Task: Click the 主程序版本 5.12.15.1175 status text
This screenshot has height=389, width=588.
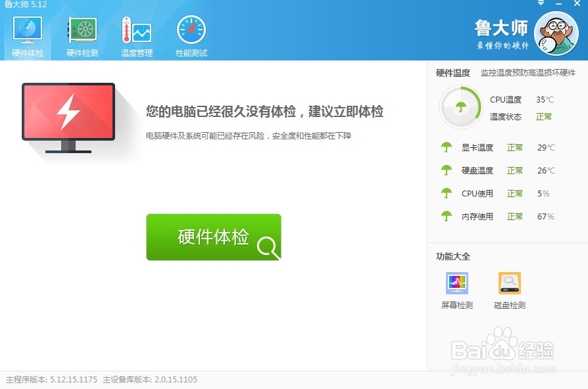Action: pyautogui.click(x=51, y=380)
